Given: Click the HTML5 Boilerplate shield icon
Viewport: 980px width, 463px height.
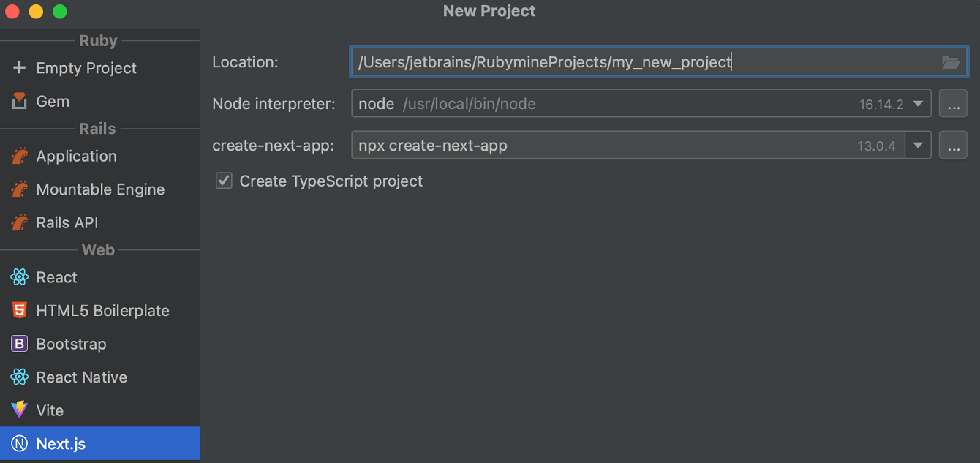Looking at the screenshot, I should coord(19,311).
